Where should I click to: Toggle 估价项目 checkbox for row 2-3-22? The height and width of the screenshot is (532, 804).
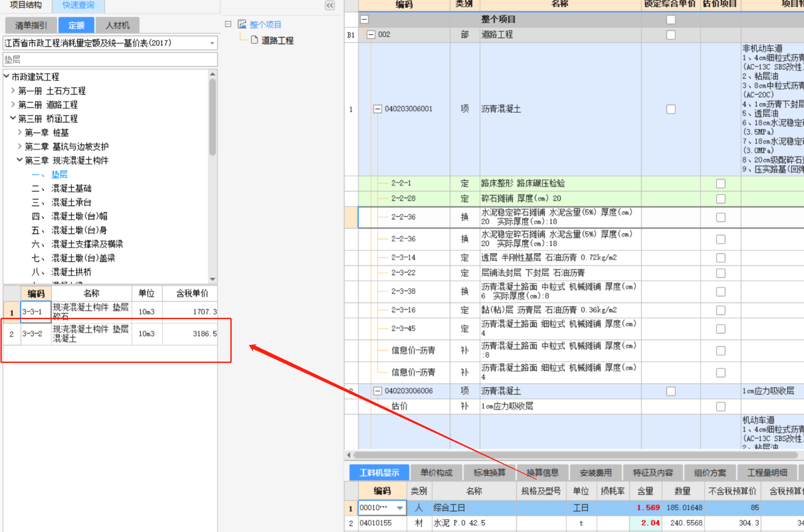click(x=721, y=273)
